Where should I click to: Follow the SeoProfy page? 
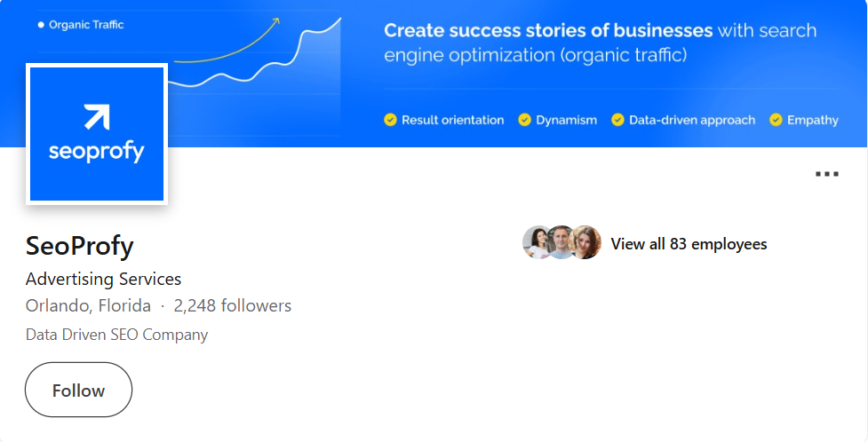click(x=78, y=390)
